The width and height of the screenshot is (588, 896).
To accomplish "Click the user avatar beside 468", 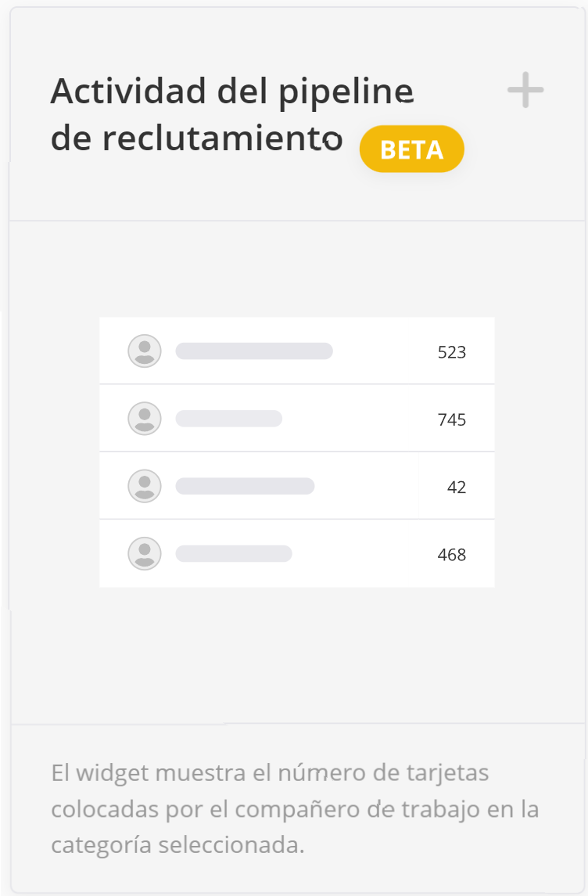I will point(145,554).
